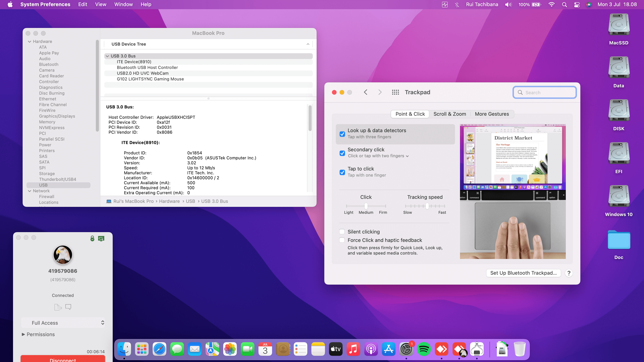Expand the Permissions disclosure triangle
This screenshot has height=362, width=644.
click(23, 334)
